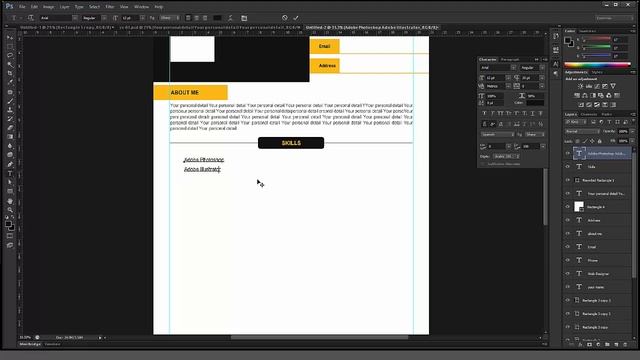Hide the Rounded Rectangle 1 layer

pyautogui.click(x=567, y=180)
